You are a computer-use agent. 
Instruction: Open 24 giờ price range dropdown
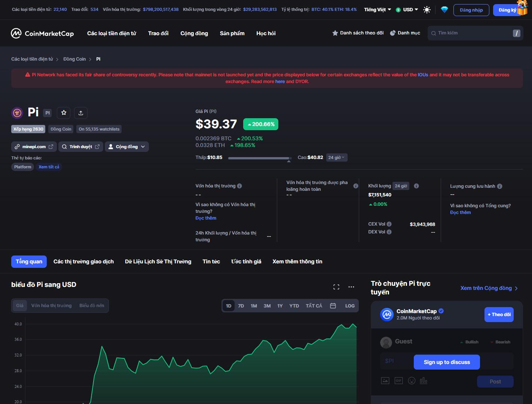336,157
